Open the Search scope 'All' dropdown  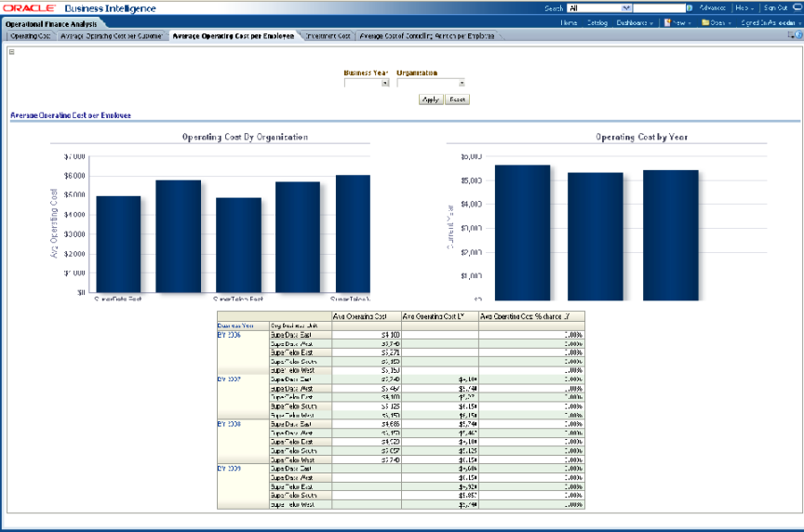click(599, 8)
